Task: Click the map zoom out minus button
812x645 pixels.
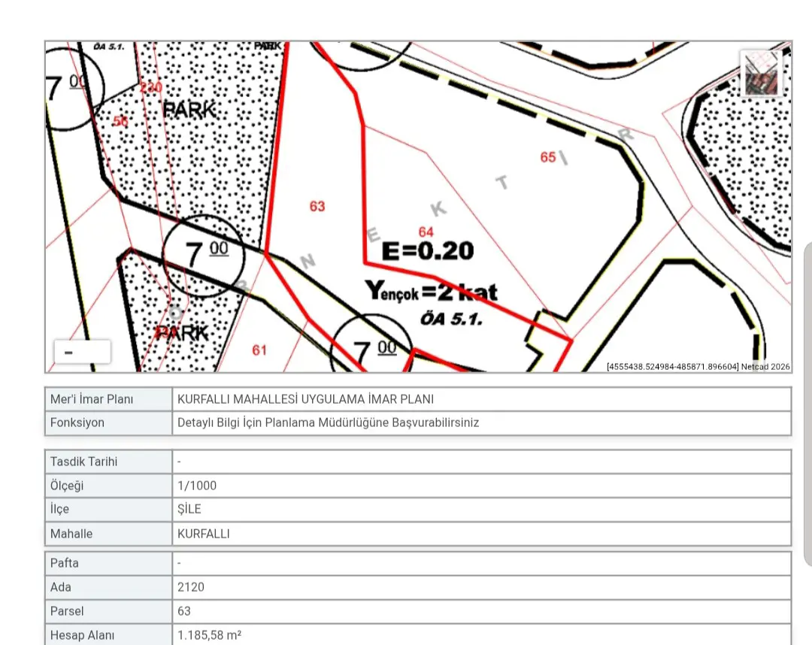Action: pyautogui.click(x=82, y=353)
